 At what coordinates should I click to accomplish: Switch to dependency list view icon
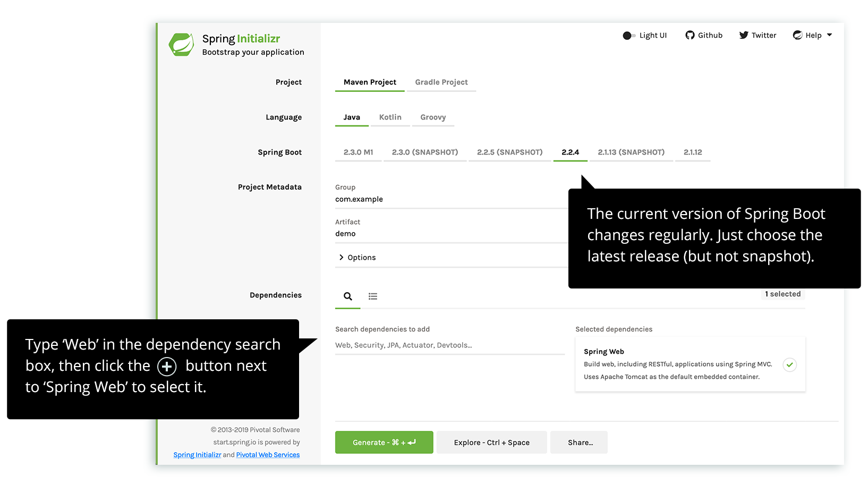(373, 296)
